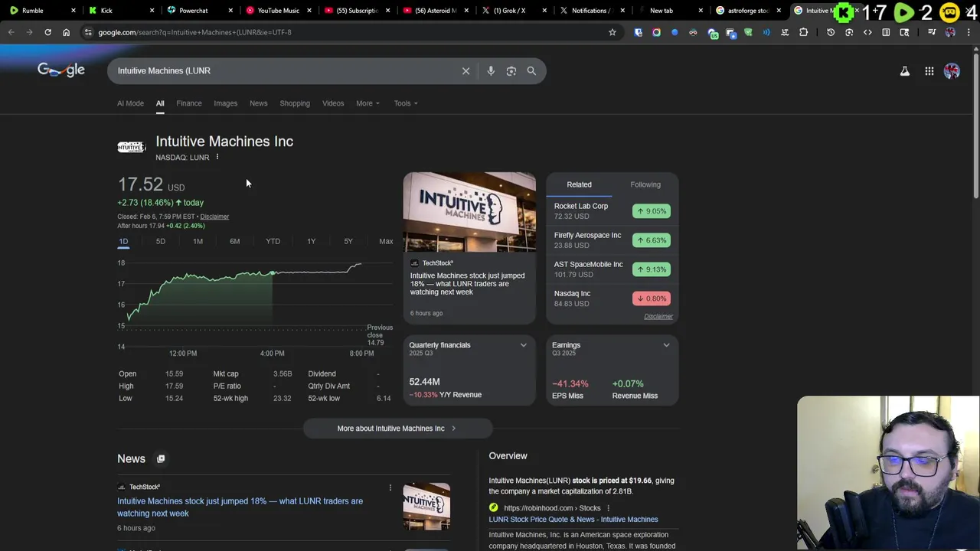Select the 1M chart range

pos(198,241)
